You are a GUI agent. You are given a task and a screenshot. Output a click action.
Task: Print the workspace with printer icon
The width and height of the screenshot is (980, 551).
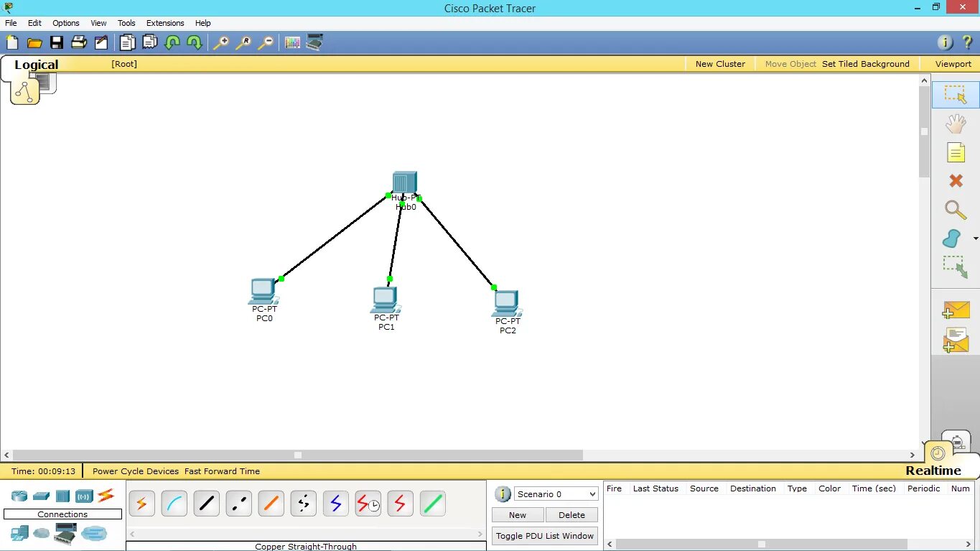pyautogui.click(x=79, y=42)
